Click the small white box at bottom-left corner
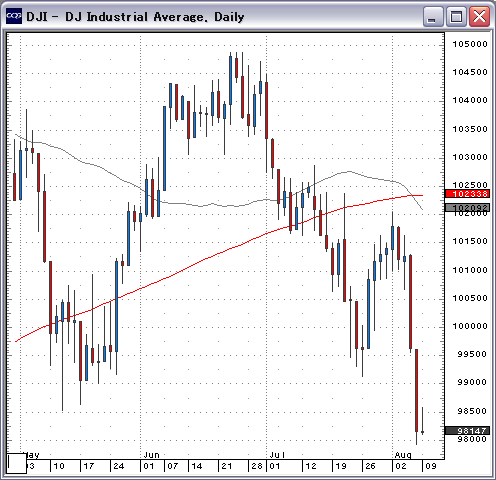 (17, 463)
